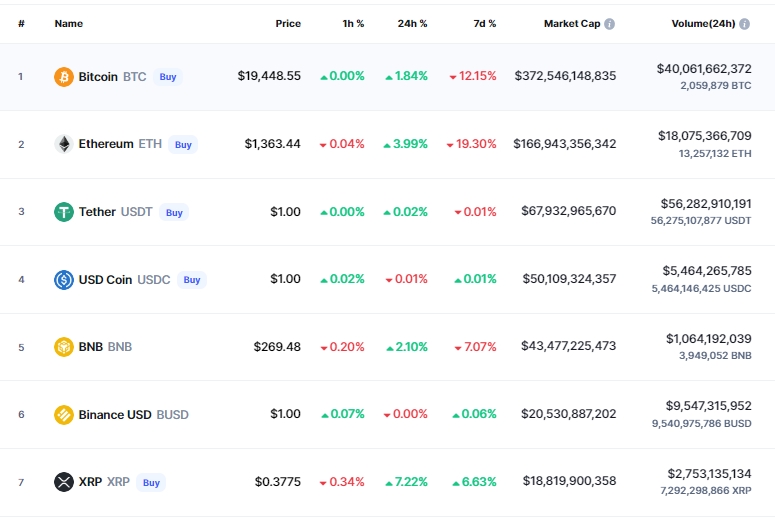Click USD Coin volume $5,464,265,785

pos(707,271)
